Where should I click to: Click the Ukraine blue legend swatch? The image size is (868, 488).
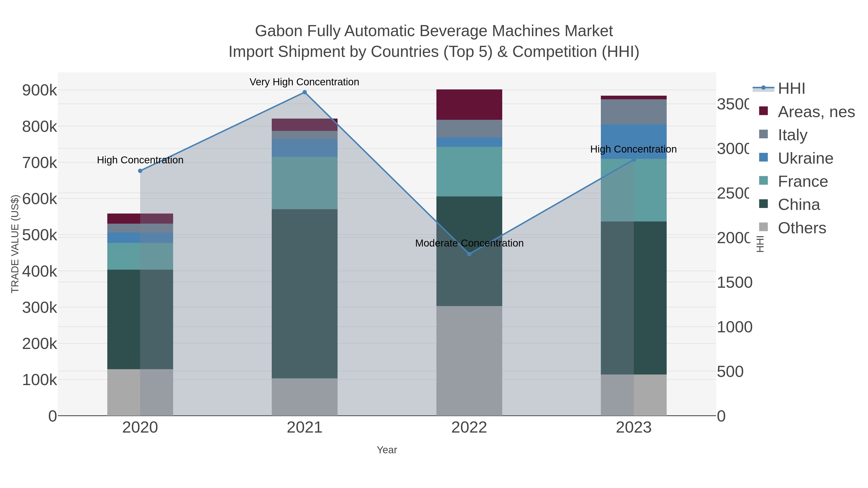point(764,157)
